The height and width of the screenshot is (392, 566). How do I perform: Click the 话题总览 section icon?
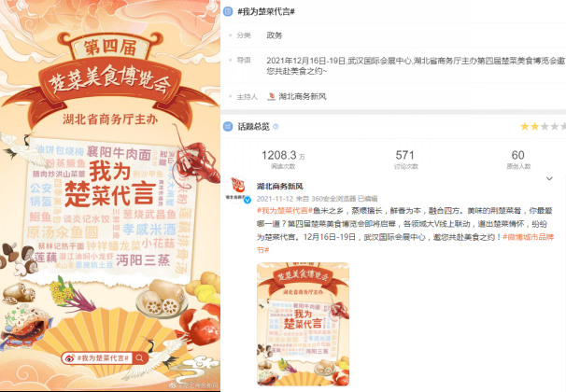pyautogui.click(x=228, y=126)
